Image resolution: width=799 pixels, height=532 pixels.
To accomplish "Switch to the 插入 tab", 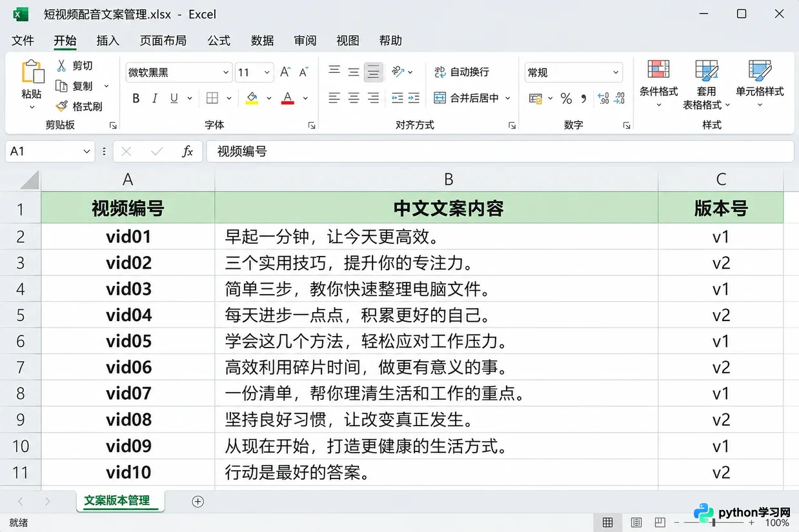I will pos(108,41).
